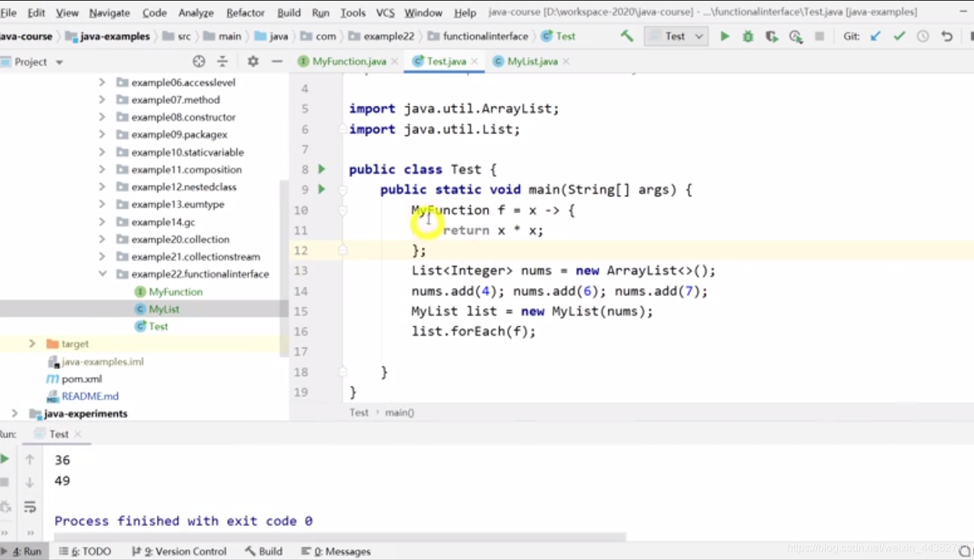Expand the java-experiments module
Viewport: 974px width, 560px height.
click(x=14, y=413)
